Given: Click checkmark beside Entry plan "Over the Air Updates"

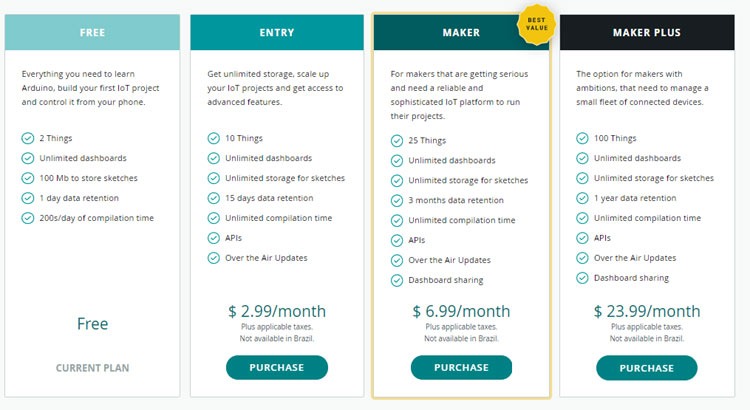Looking at the screenshot, I should click(x=213, y=258).
